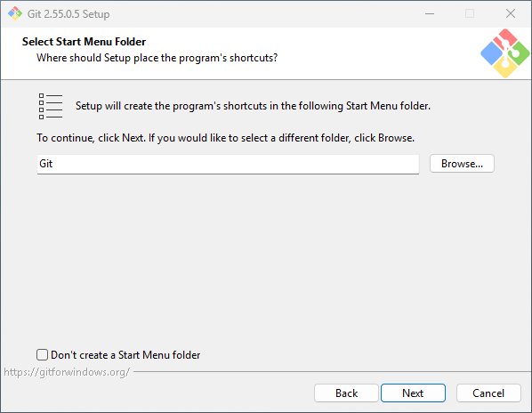Click the horizontal separator line beside the gitforwindows URL
This screenshot has width=532, height=413.
[x=332, y=371]
